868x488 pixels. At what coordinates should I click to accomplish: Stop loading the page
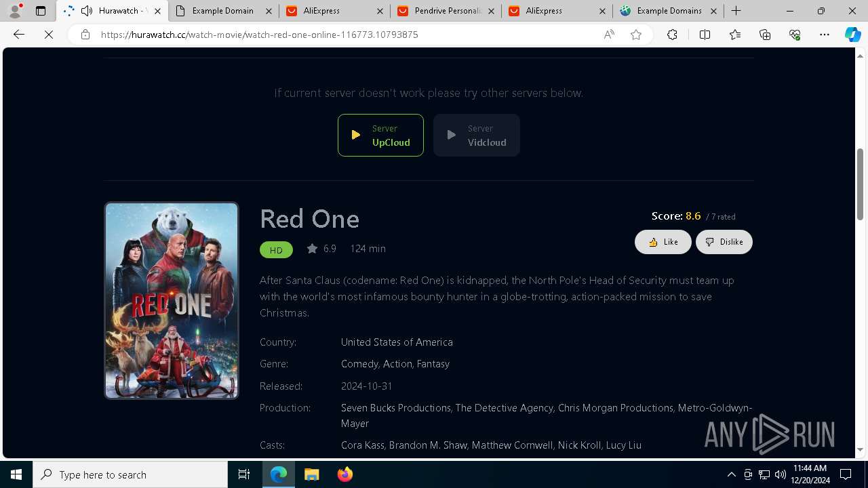(49, 35)
